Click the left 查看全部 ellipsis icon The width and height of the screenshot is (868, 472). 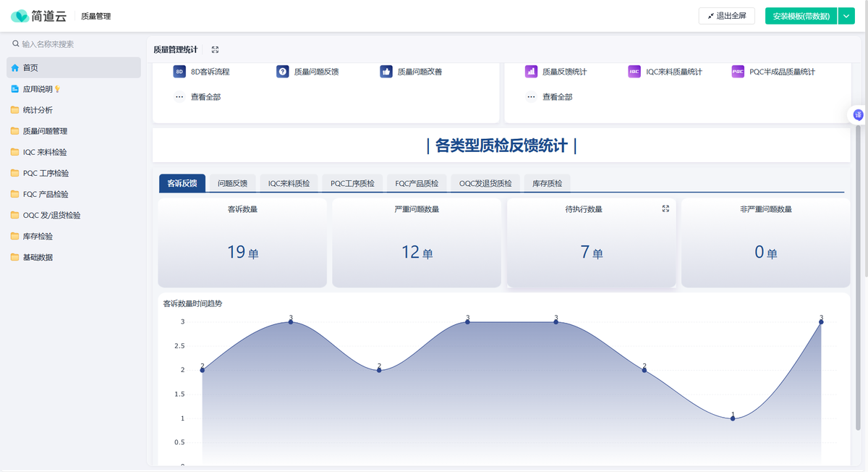[179, 96]
